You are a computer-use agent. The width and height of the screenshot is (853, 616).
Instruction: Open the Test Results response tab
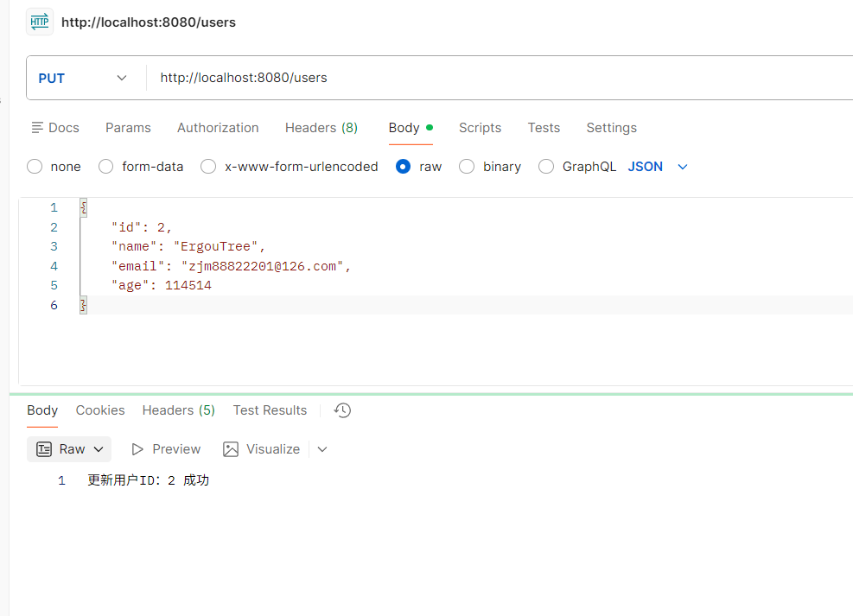pos(270,410)
